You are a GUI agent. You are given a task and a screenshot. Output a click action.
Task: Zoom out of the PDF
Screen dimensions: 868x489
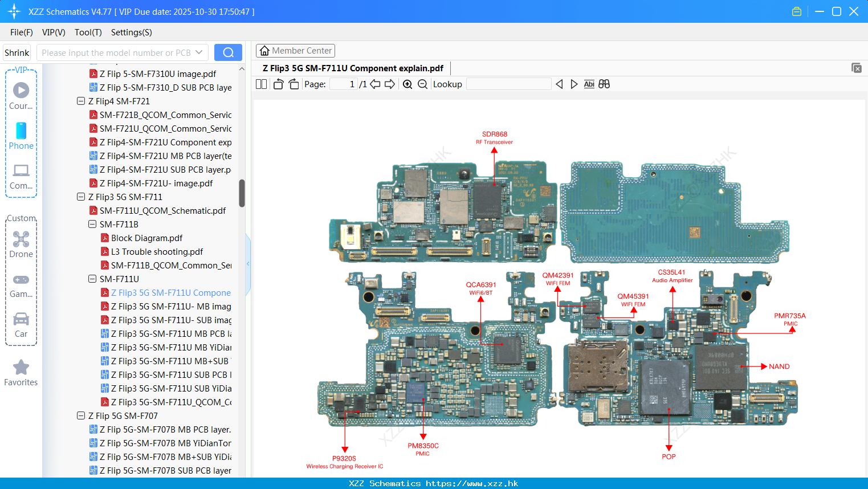click(422, 84)
